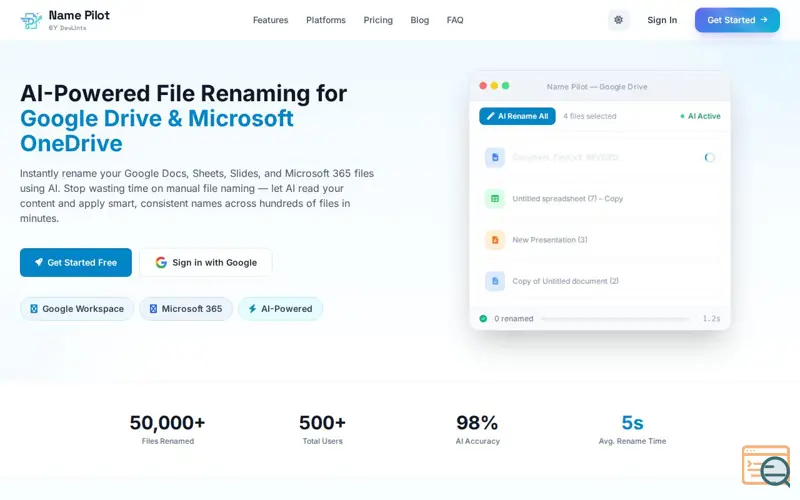Toggle the dark mode theme button
800x500 pixels.
(618, 20)
